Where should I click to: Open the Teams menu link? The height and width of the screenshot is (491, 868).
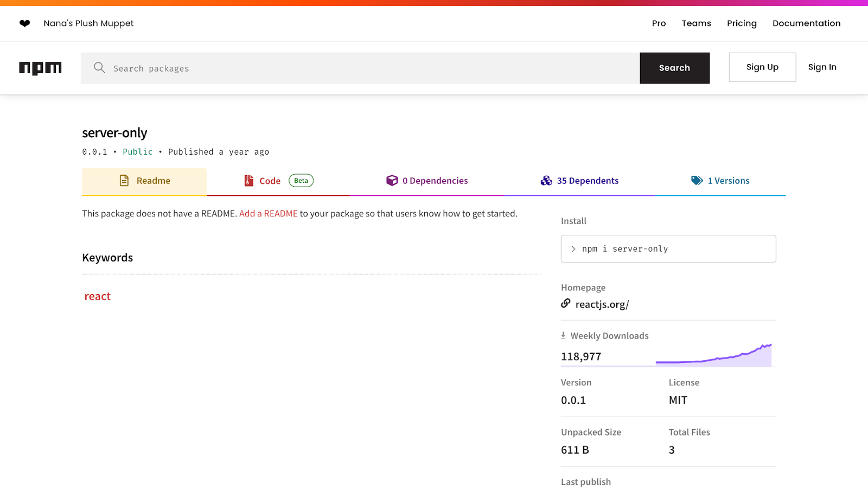[697, 23]
